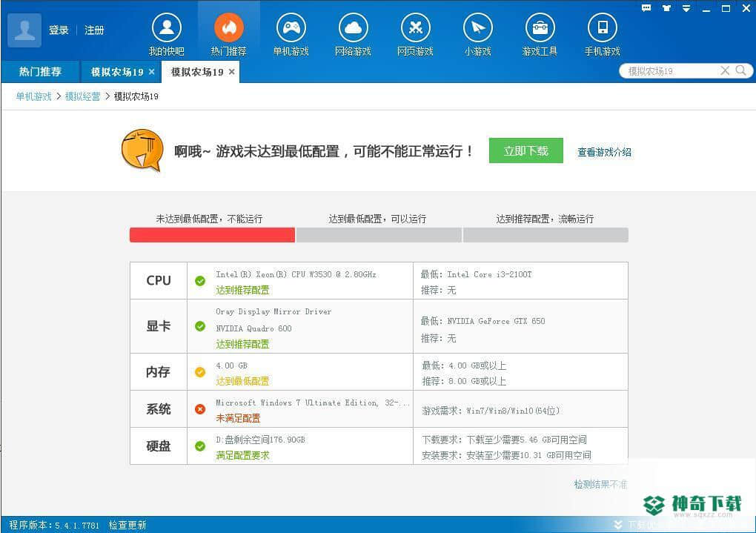The width and height of the screenshot is (756, 533).
Task: Click the 系统 row header cell
Action: (159, 409)
